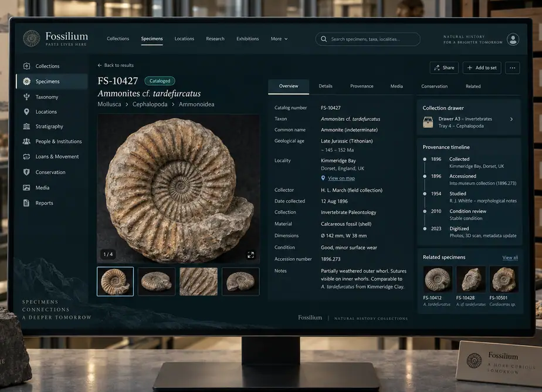Open Specimens in the top navigation
The height and width of the screenshot is (392, 542).
tap(152, 39)
